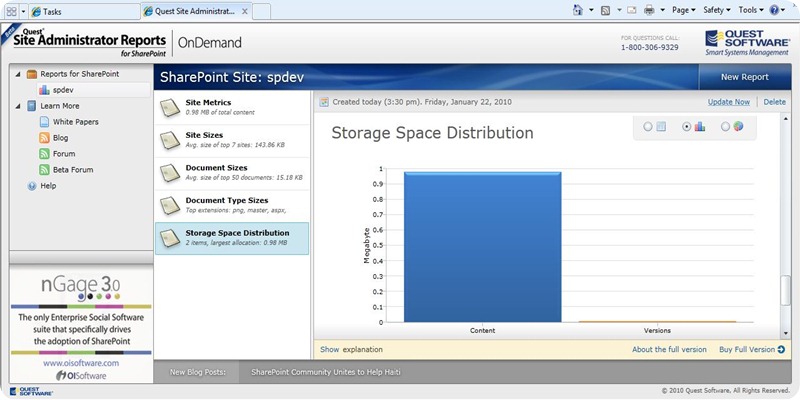Image resolution: width=800 pixels, height=400 pixels.
Task: Click the scrollbar down arrow in report pane
Action: [x=785, y=334]
